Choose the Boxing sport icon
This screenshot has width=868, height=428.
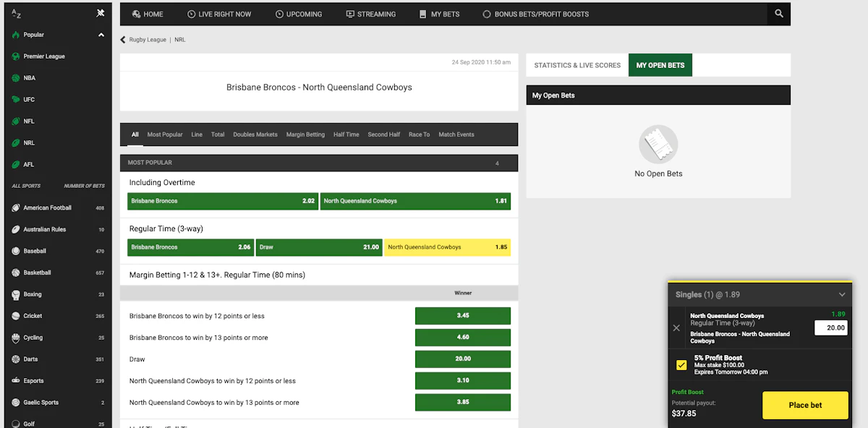[x=17, y=294]
